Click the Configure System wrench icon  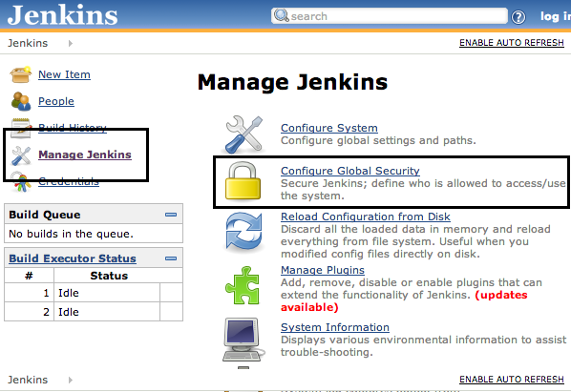tap(243, 134)
